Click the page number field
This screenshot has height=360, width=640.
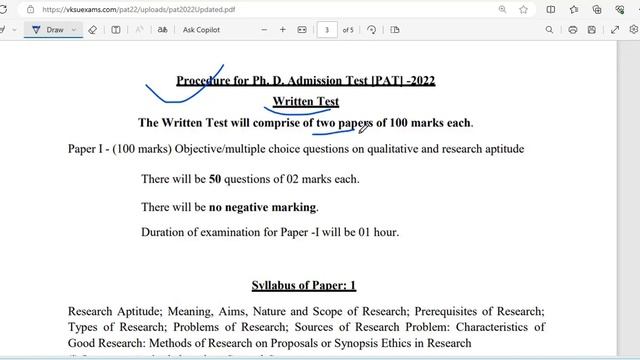[327, 30]
